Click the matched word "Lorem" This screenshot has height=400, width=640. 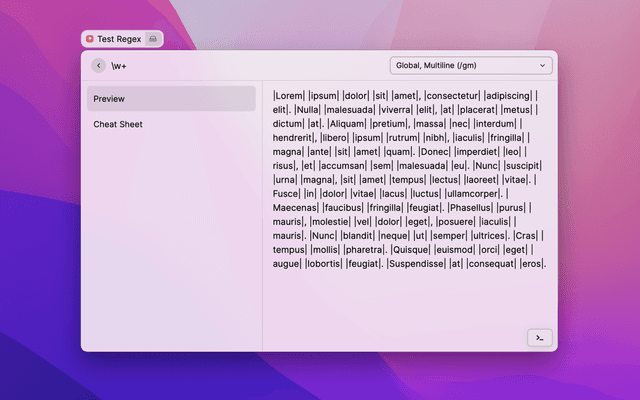(x=290, y=96)
